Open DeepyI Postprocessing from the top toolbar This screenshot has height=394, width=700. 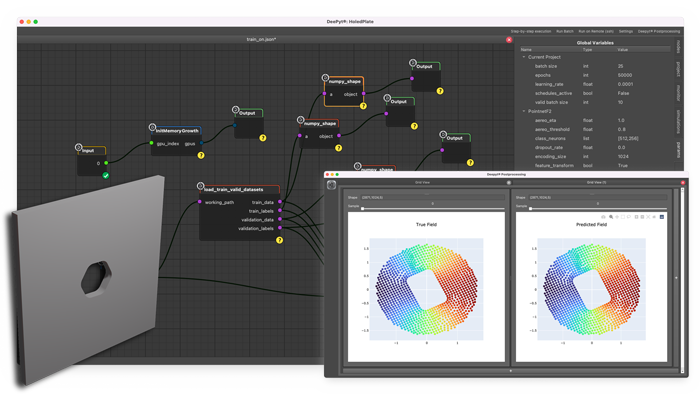pyautogui.click(x=658, y=31)
